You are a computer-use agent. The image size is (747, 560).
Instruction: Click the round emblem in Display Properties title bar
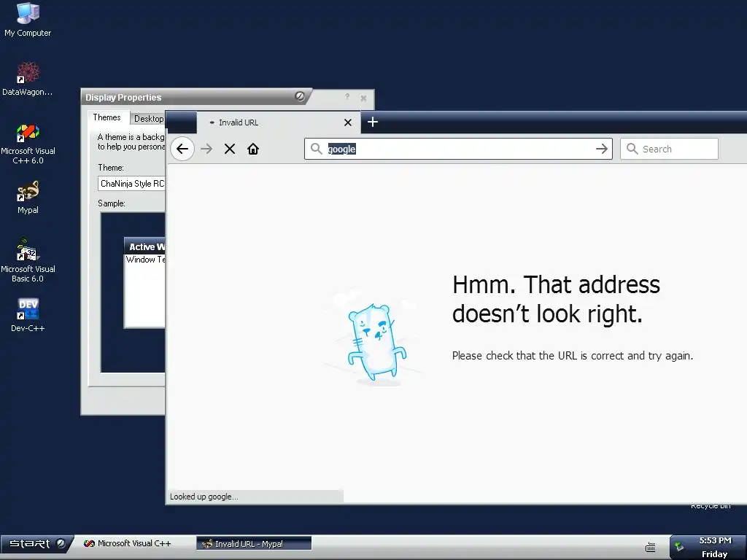click(300, 96)
